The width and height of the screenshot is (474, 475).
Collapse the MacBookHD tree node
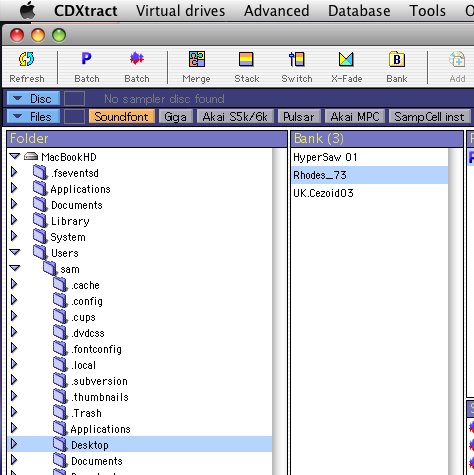pyautogui.click(x=15, y=156)
